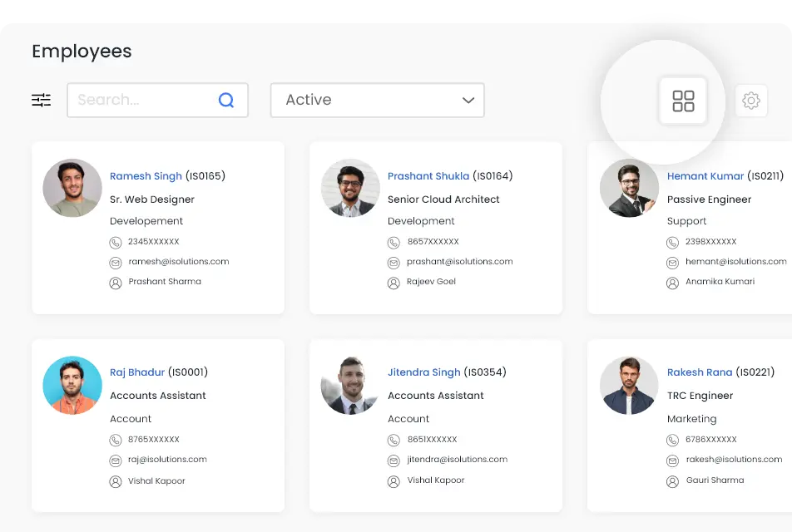Click email icon beside prashant@isolutions.com

[394, 262]
